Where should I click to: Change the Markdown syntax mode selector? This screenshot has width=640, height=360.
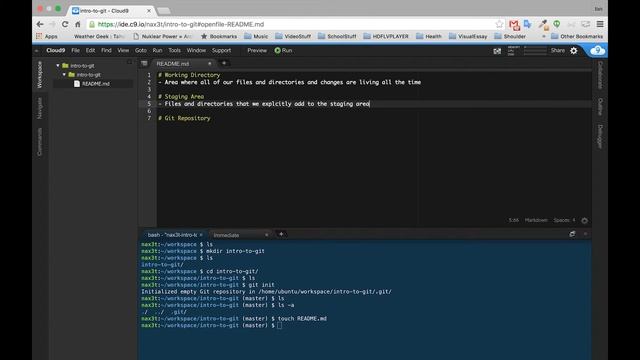[536, 220]
